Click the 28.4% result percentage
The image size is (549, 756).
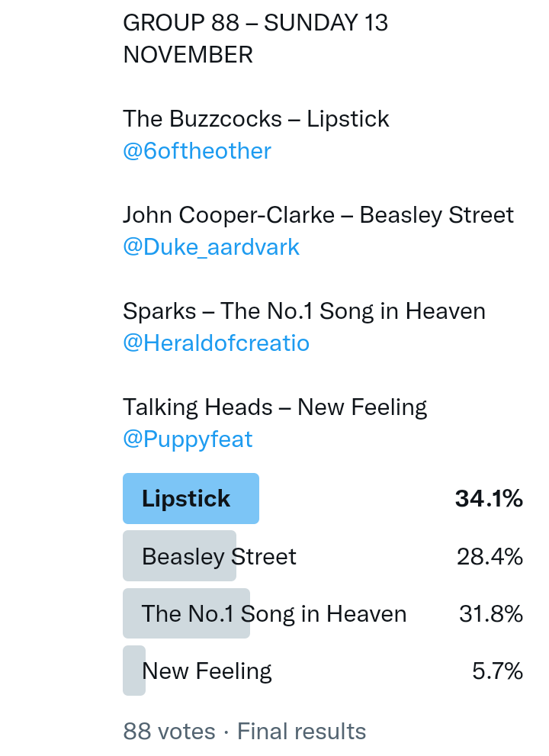tap(490, 557)
